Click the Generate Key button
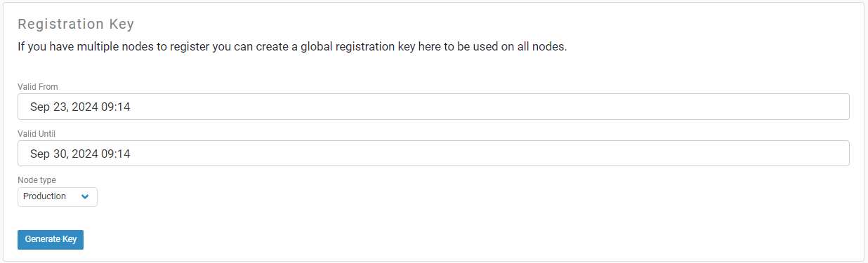 [51, 239]
